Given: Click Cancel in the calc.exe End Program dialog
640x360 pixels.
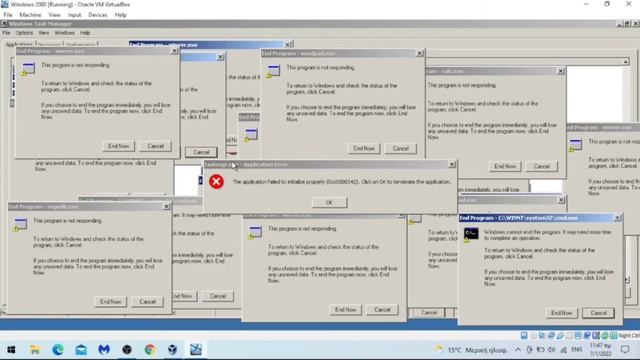Looking at the screenshot, I should (x=542, y=166).
